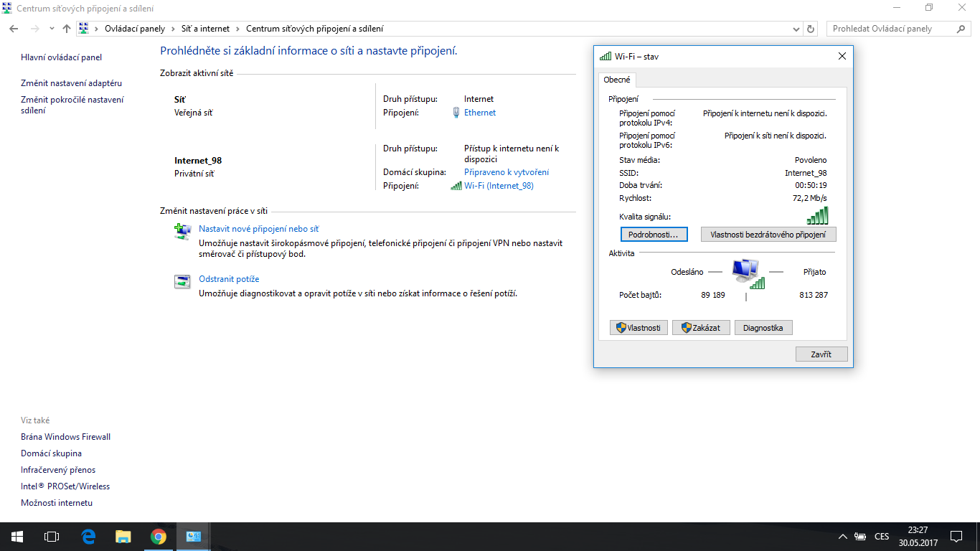Open Možnosti internetu link
The height and width of the screenshot is (551, 980).
57,503
